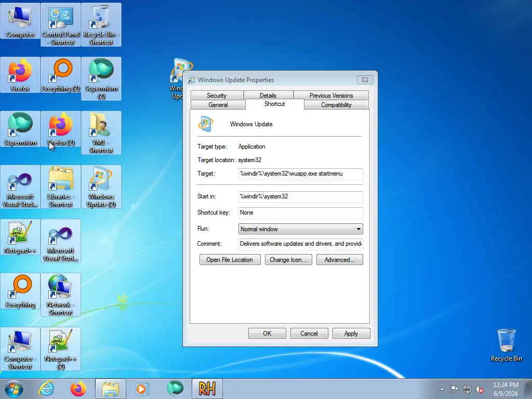
Task: Click the Action Center flag tray icon
Action: pos(454,389)
